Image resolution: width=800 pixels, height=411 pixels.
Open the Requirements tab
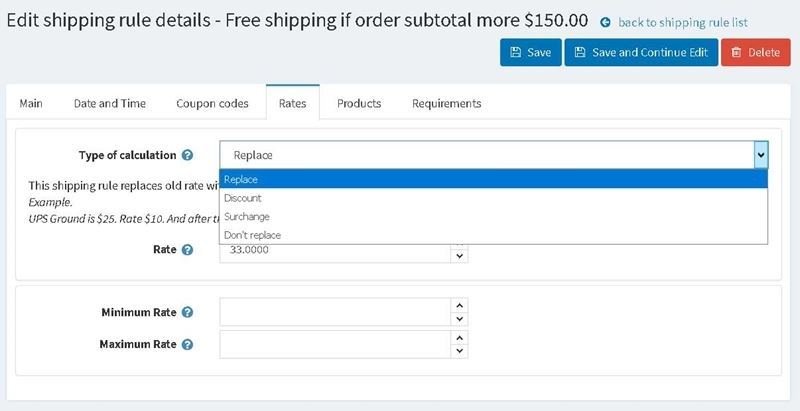point(446,104)
